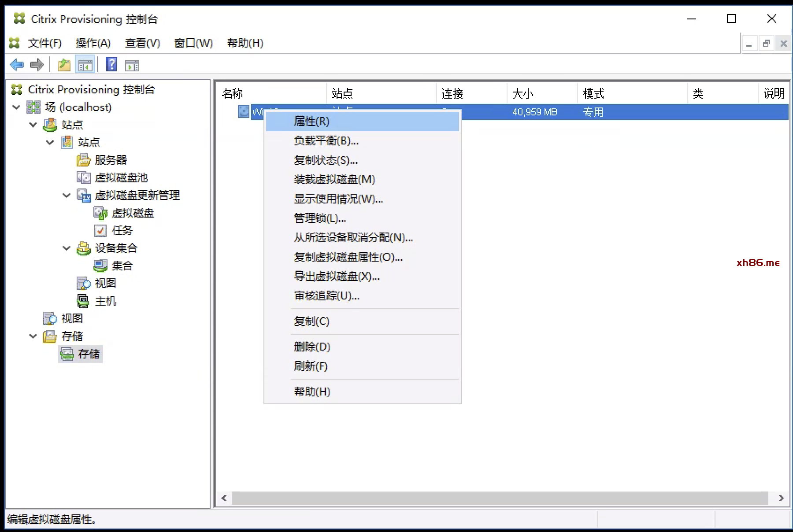Select the device collections icon 设备集合
The height and width of the screenshot is (532, 793).
83,248
